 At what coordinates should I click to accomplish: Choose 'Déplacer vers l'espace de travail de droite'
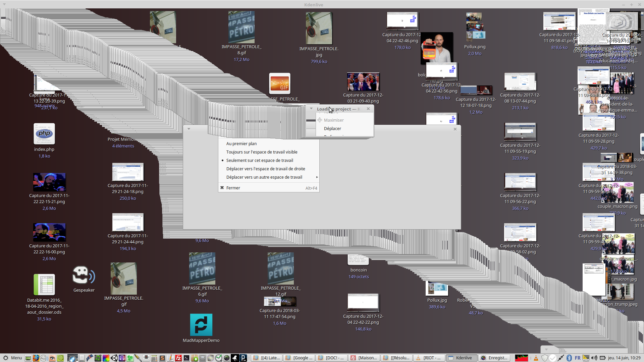pyautogui.click(x=265, y=169)
